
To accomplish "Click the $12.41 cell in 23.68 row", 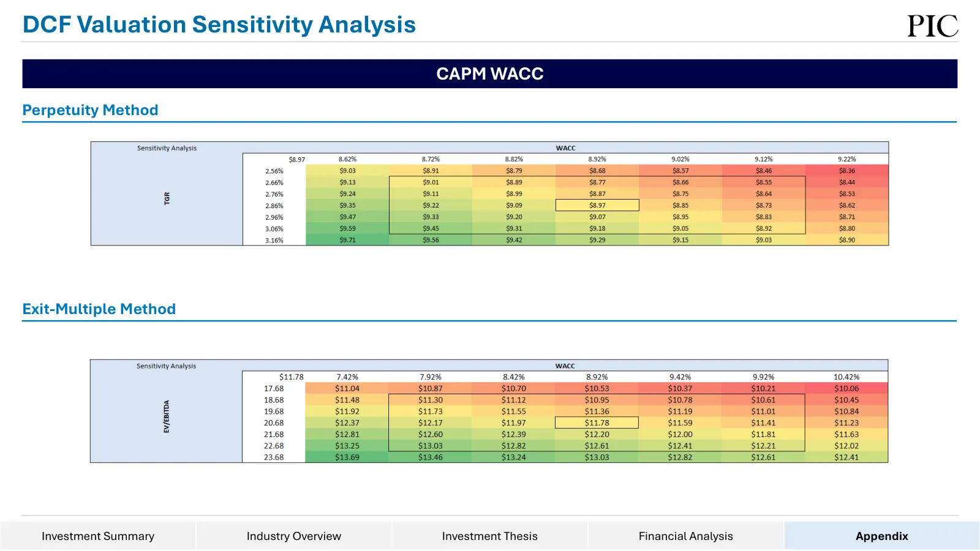I will pos(846,457).
